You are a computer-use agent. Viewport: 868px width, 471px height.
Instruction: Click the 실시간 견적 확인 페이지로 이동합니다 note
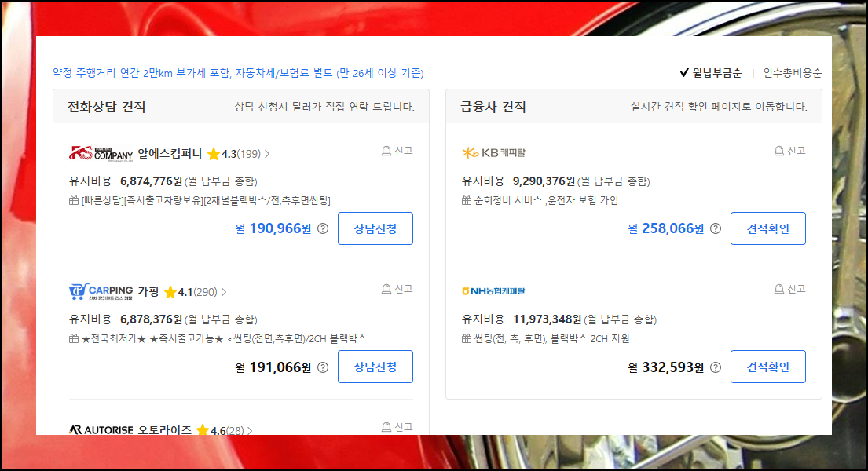(719, 107)
